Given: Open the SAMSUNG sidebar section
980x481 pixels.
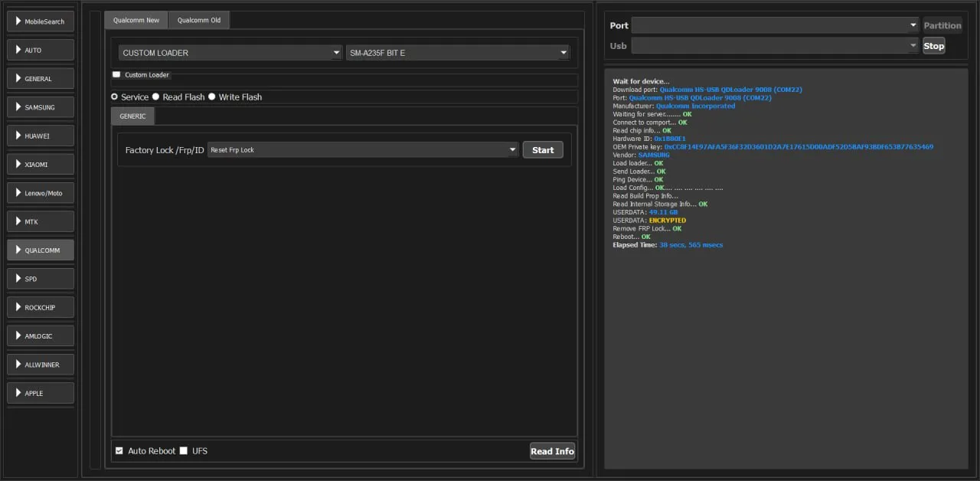Looking at the screenshot, I should tap(41, 107).
